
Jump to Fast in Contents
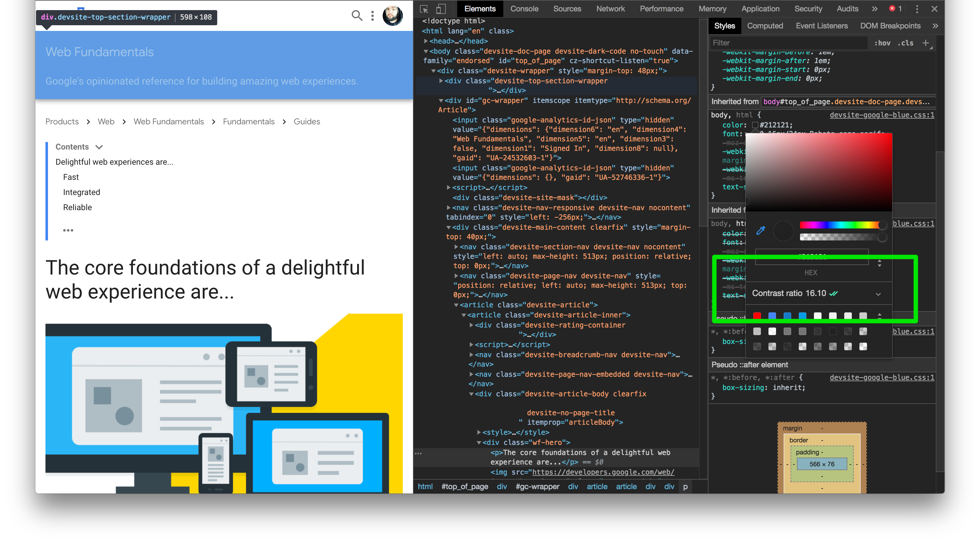[71, 177]
